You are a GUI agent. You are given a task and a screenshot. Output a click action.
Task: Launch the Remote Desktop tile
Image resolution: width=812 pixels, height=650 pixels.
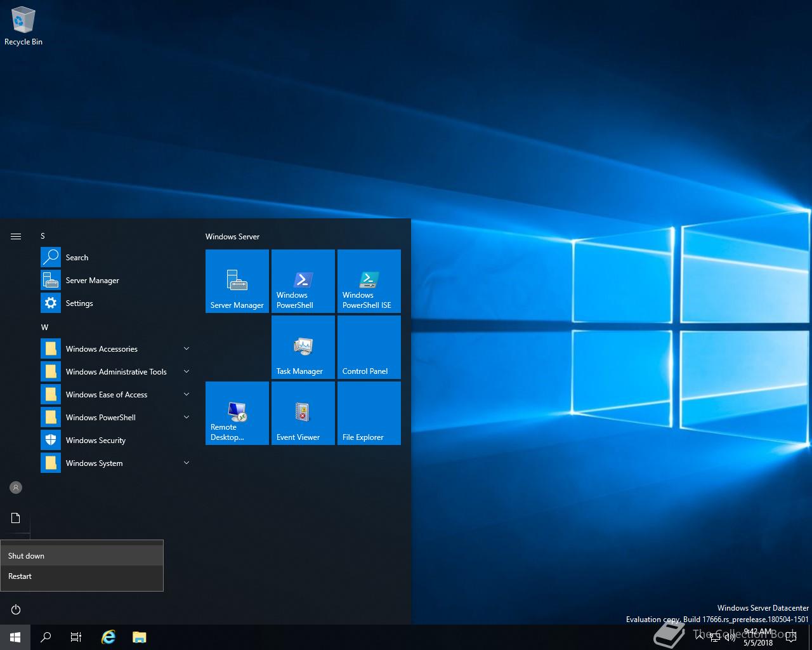(x=237, y=413)
